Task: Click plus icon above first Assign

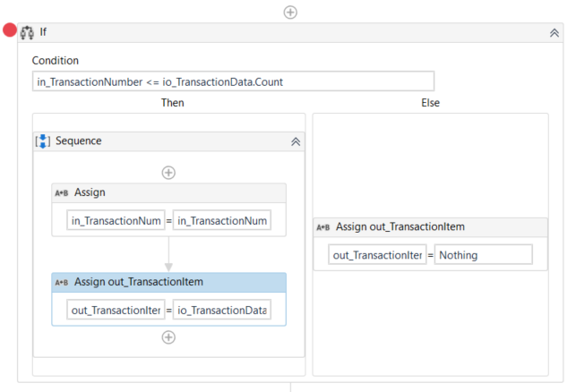Action: (168, 173)
